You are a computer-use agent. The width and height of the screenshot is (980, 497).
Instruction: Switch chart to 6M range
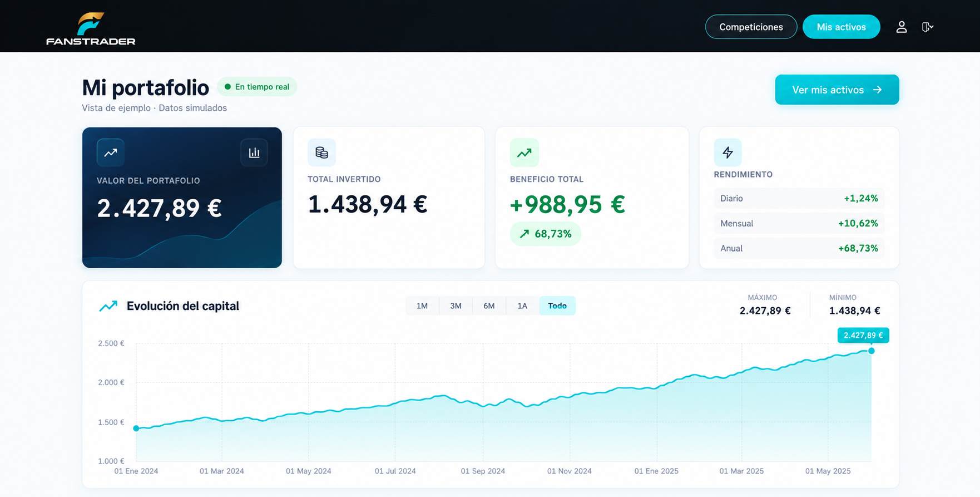489,306
